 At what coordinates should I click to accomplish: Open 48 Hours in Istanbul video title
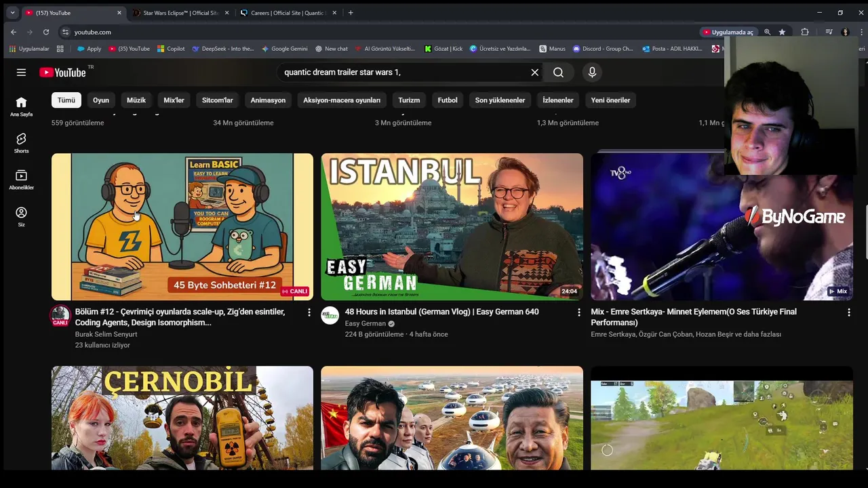441,312
